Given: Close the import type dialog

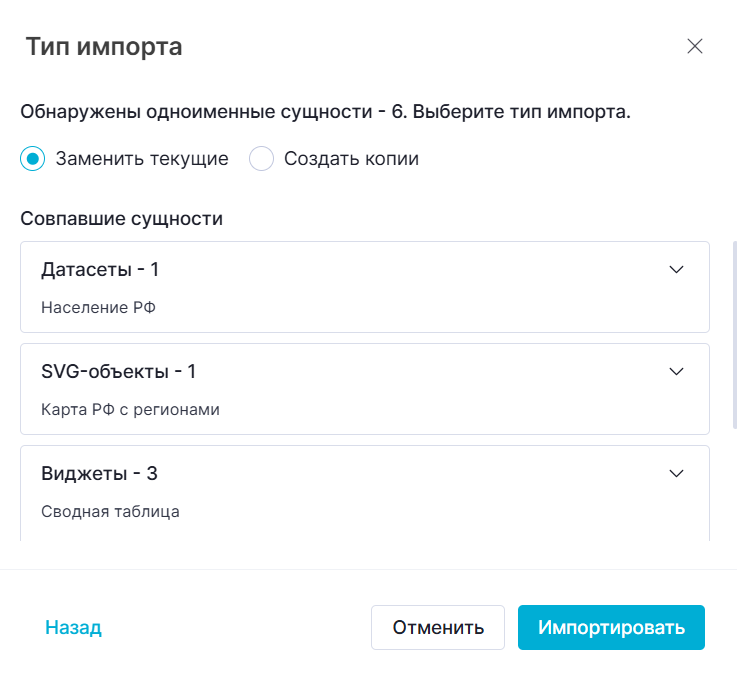Looking at the screenshot, I should 695,46.
